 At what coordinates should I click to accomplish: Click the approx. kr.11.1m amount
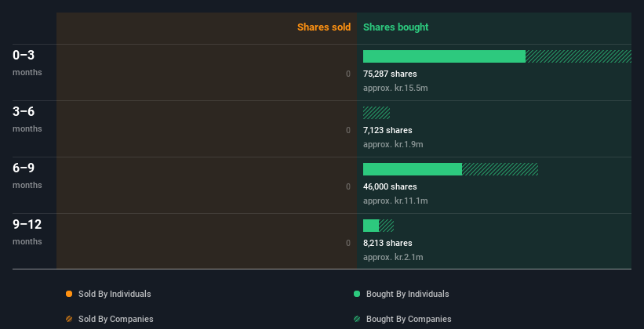click(395, 201)
